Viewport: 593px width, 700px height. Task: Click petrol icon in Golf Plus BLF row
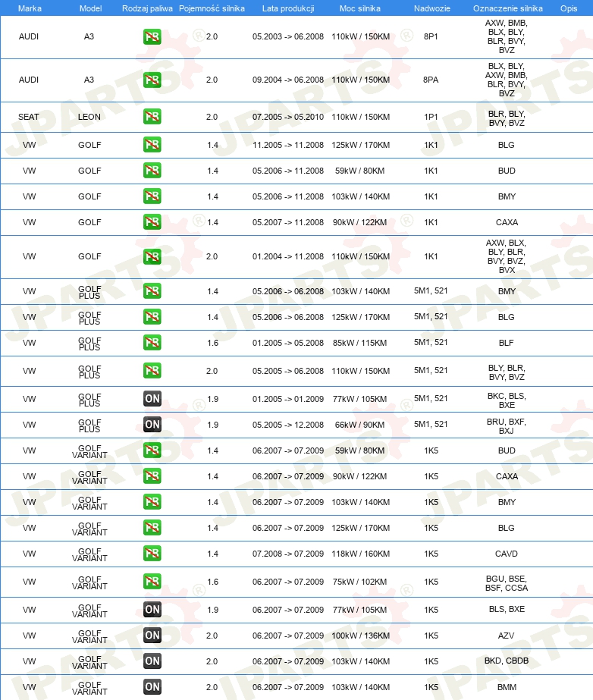tap(152, 342)
